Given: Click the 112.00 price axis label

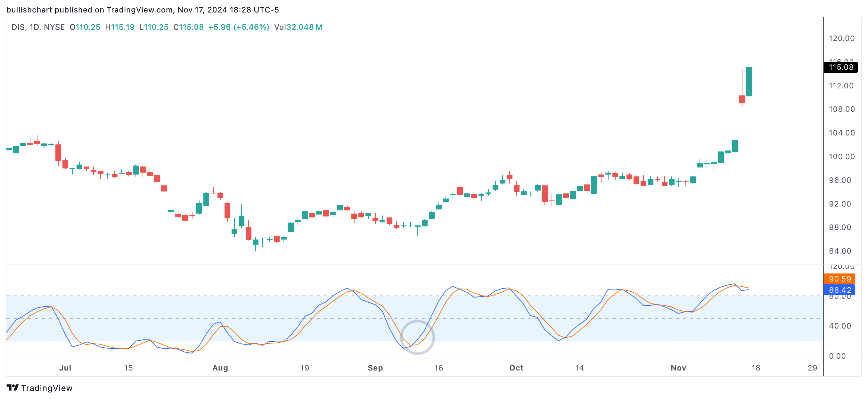Looking at the screenshot, I should point(841,86).
